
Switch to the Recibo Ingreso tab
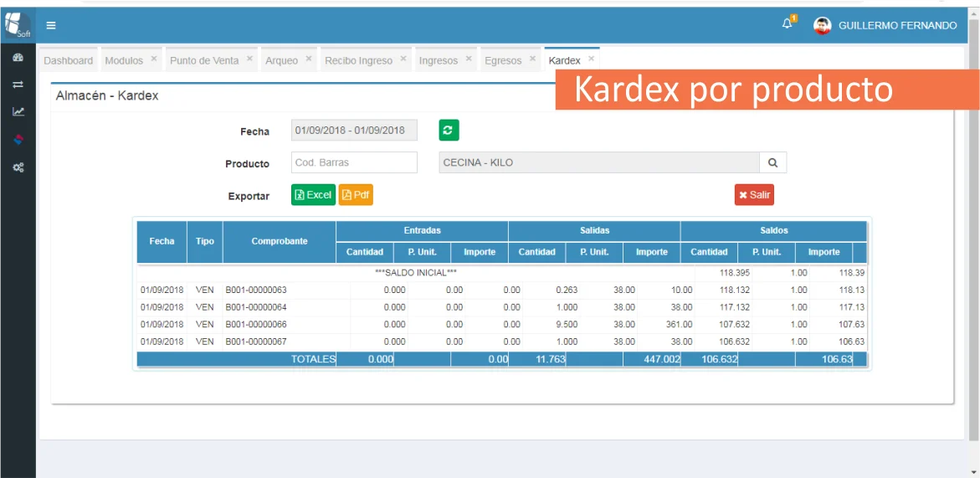(358, 60)
